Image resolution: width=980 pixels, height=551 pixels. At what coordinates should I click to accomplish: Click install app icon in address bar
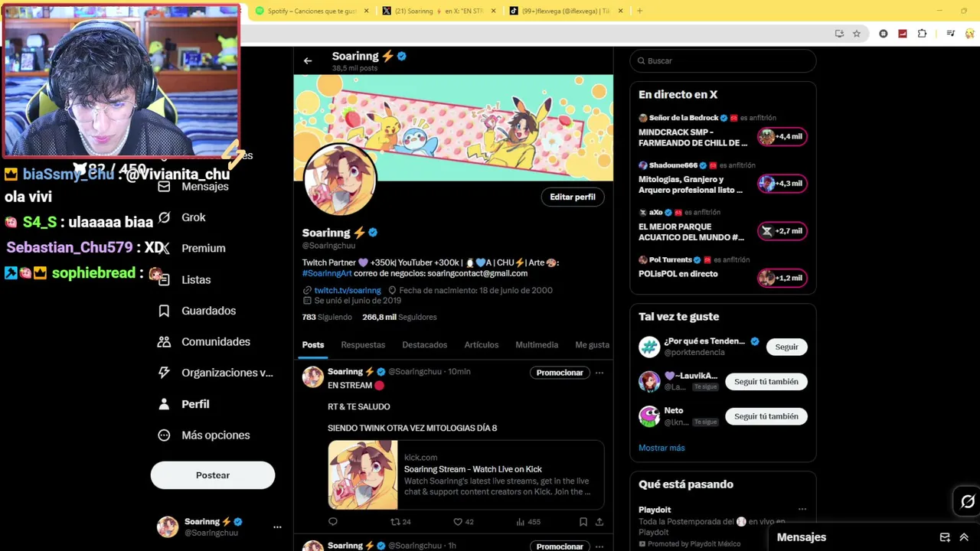(839, 34)
